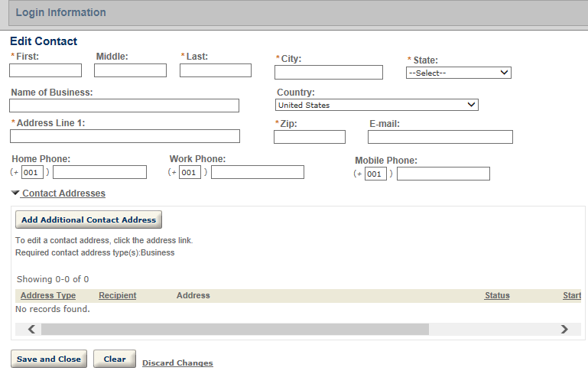
Task: Open the Country dropdown
Action: click(377, 105)
